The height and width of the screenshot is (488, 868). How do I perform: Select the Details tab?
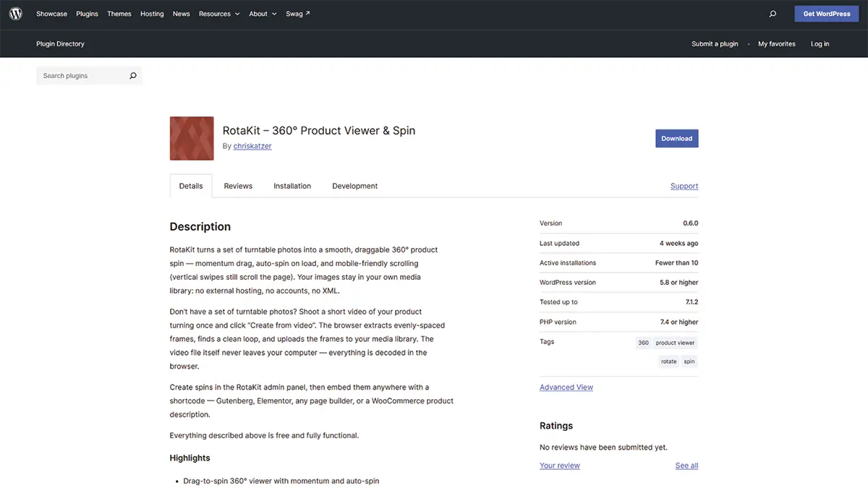pos(191,186)
